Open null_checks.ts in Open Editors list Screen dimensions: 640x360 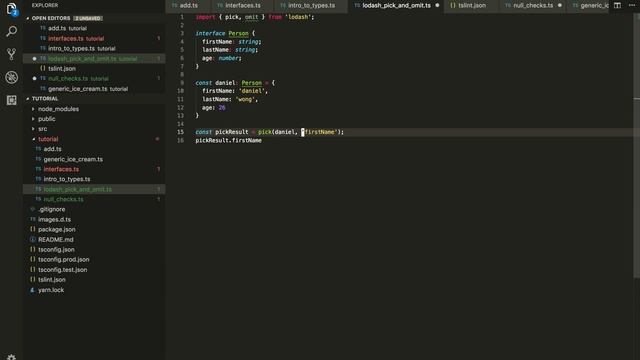click(78, 78)
